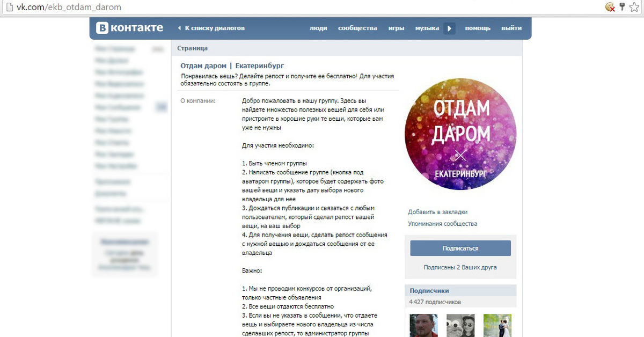Open the люди menu item
Screen dimensions: 644x337
point(318,28)
